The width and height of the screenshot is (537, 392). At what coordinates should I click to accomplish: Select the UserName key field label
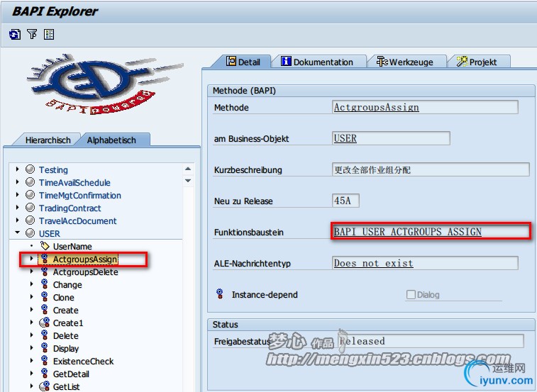pyautogui.click(x=72, y=247)
